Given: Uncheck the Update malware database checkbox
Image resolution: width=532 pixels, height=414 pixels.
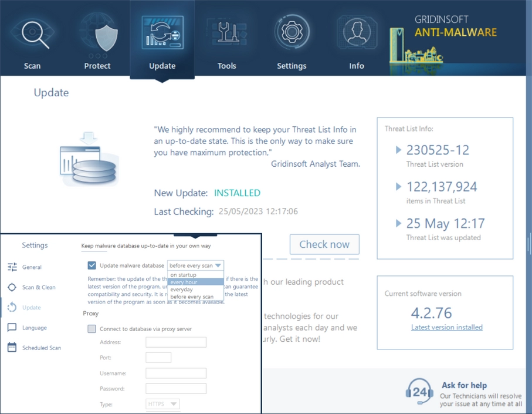Looking at the screenshot, I should (92, 265).
